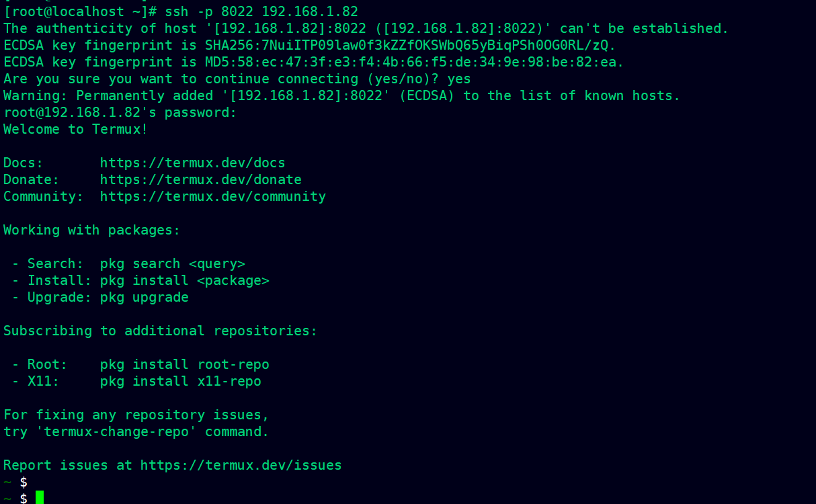Click the SHA256 ECDSA fingerprint string
The image size is (816, 504).
coord(410,45)
